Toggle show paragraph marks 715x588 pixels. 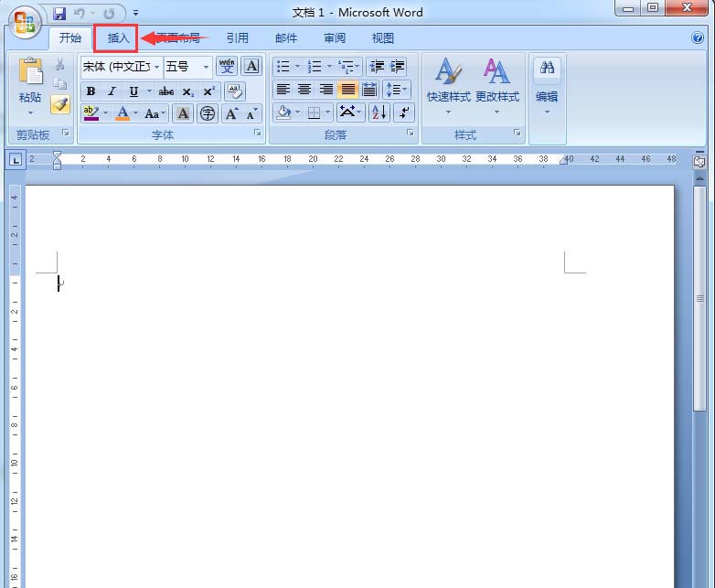click(403, 112)
